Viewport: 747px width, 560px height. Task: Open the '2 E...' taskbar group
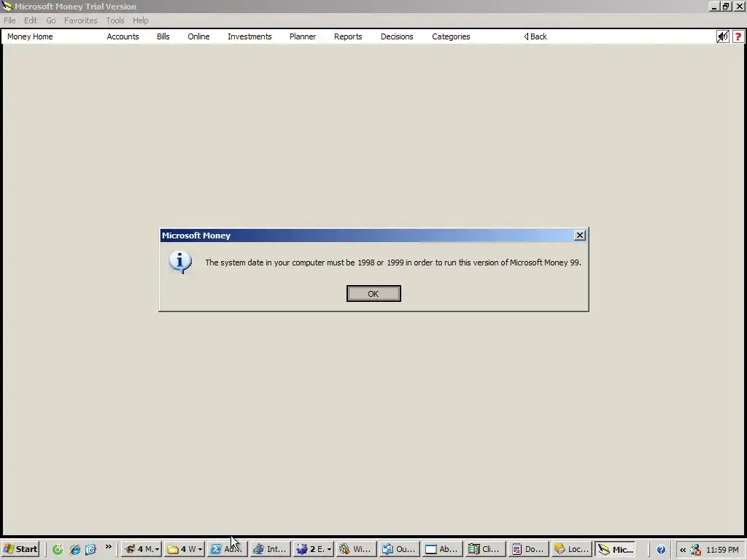pyautogui.click(x=314, y=549)
